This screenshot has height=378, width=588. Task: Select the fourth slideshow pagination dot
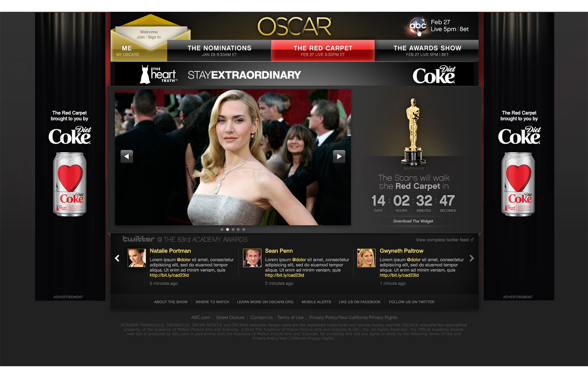pos(238,229)
